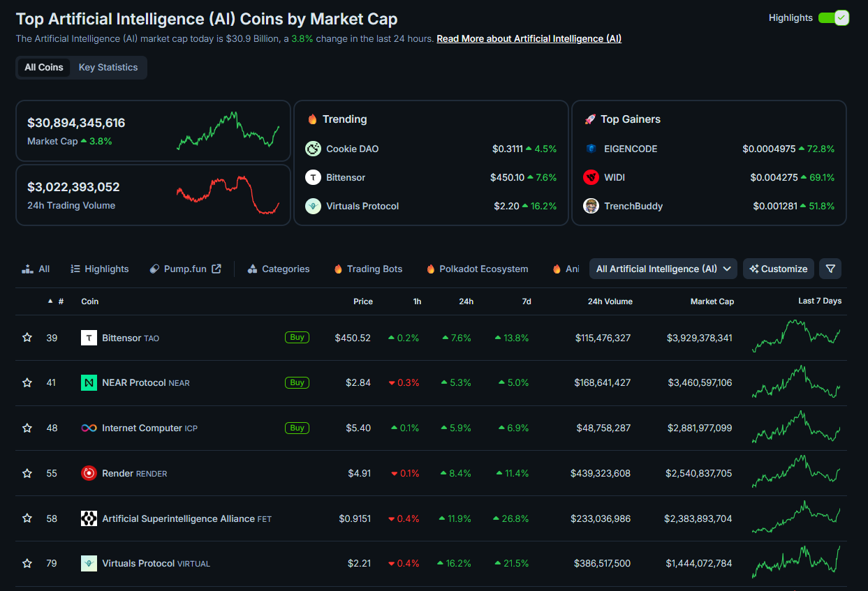The height and width of the screenshot is (591, 868).
Task: Open TrenchBuddy from Top Gainers list
Action: pyautogui.click(x=633, y=206)
